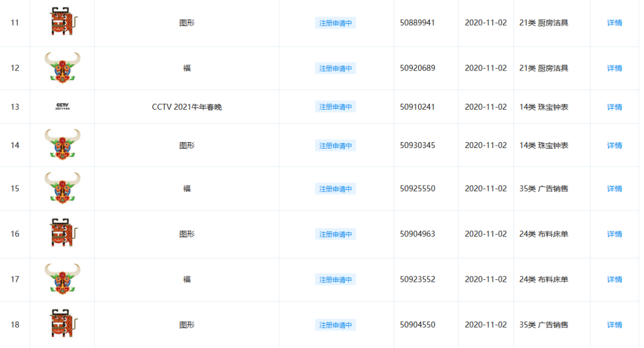The height and width of the screenshot is (348, 644).
Task: Open 详情 for application 50889941
Action: click(x=614, y=23)
